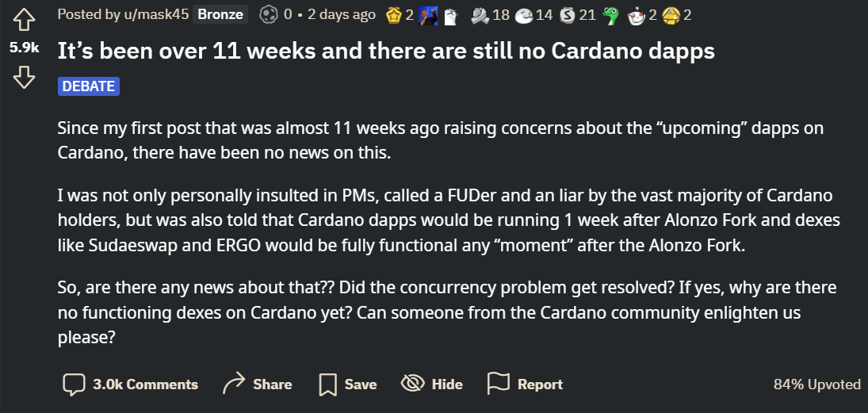The width and height of the screenshot is (868, 413).
Task: Click the green dinosaur award icon
Action: tap(610, 14)
